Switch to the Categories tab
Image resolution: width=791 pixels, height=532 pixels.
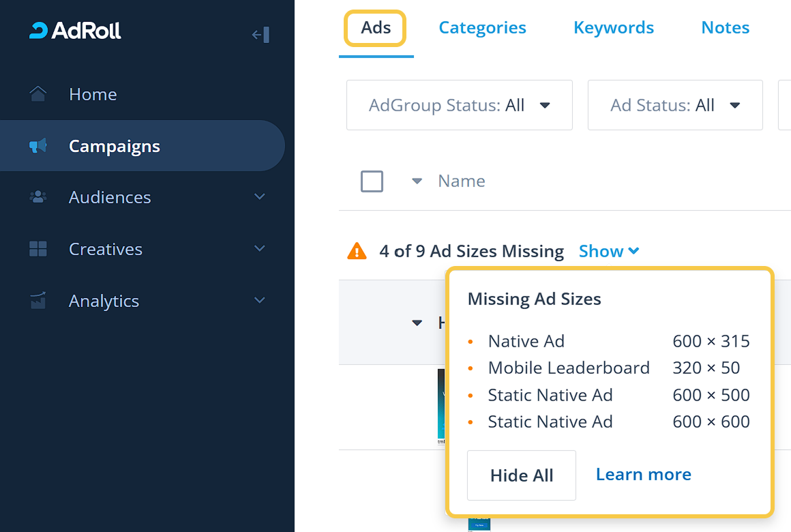(482, 28)
